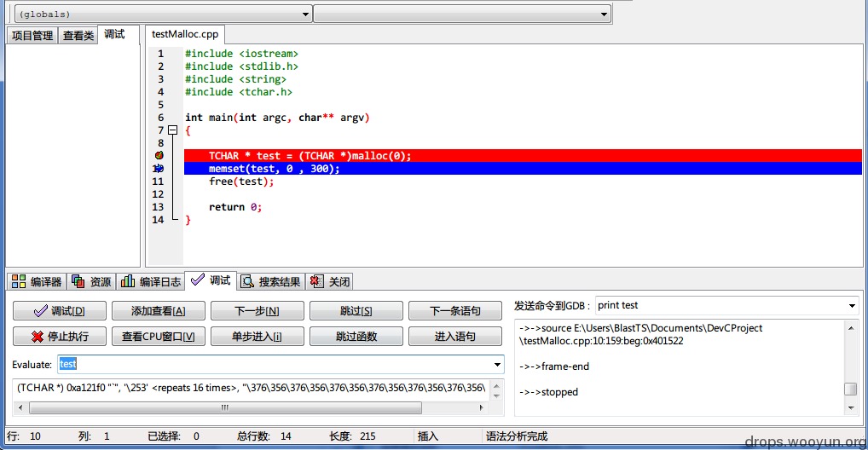Switch to the 查看类 class view tab
The image size is (868, 450).
click(x=78, y=36)
